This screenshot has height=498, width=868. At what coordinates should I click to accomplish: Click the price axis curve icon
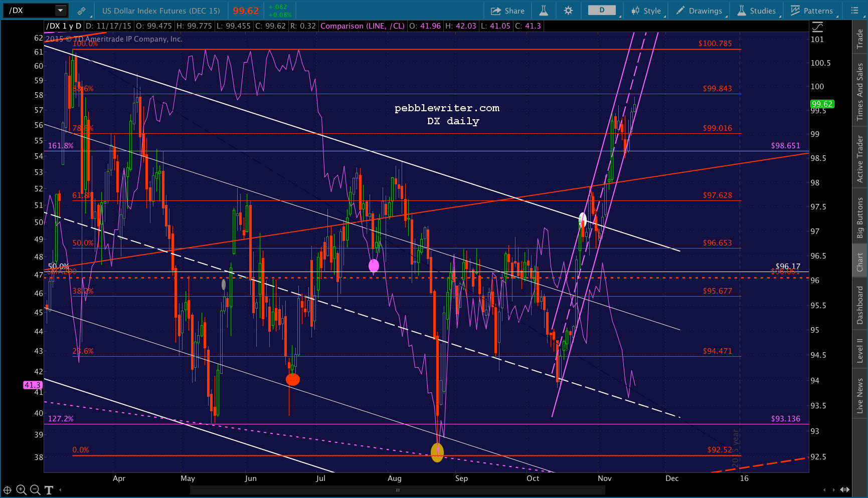(x=817, y=27)
